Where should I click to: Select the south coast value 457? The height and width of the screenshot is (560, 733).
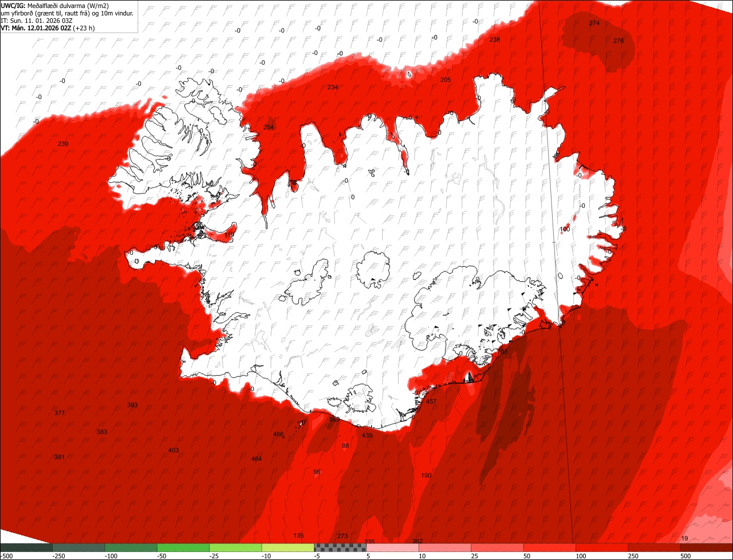coord(431,401)
